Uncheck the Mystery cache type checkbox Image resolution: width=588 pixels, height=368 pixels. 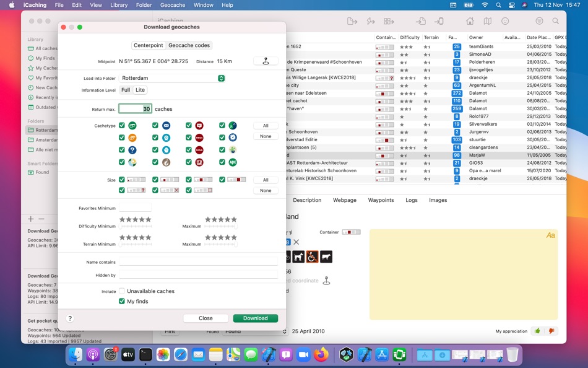[x=123, y=150]
